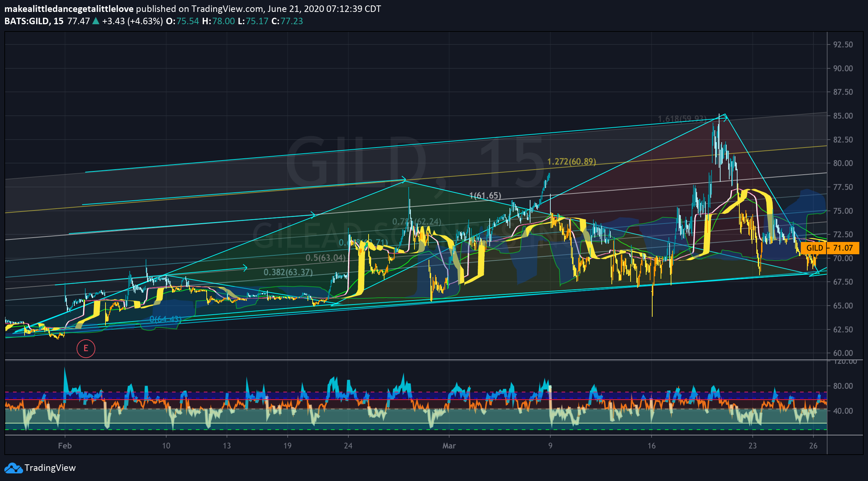Click the 92.50 price axis value
The height and width of the screenshot is (481, 868).
point(843,44)
